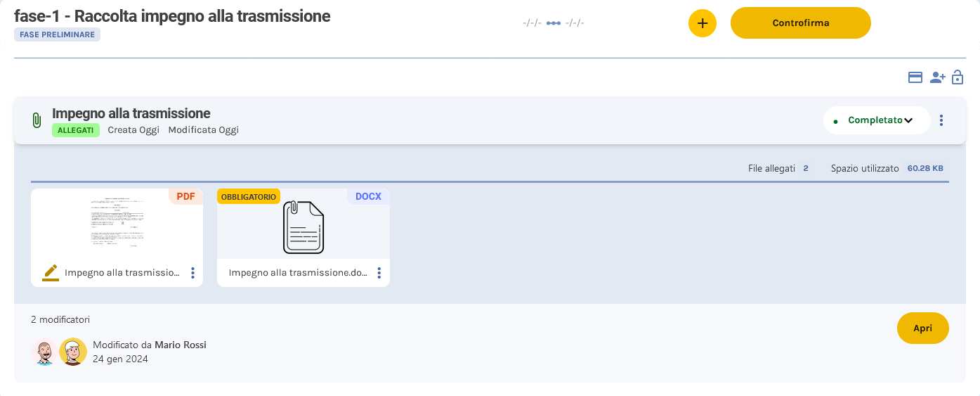
Task: Open the card view icon
Action: pos(915,77)
